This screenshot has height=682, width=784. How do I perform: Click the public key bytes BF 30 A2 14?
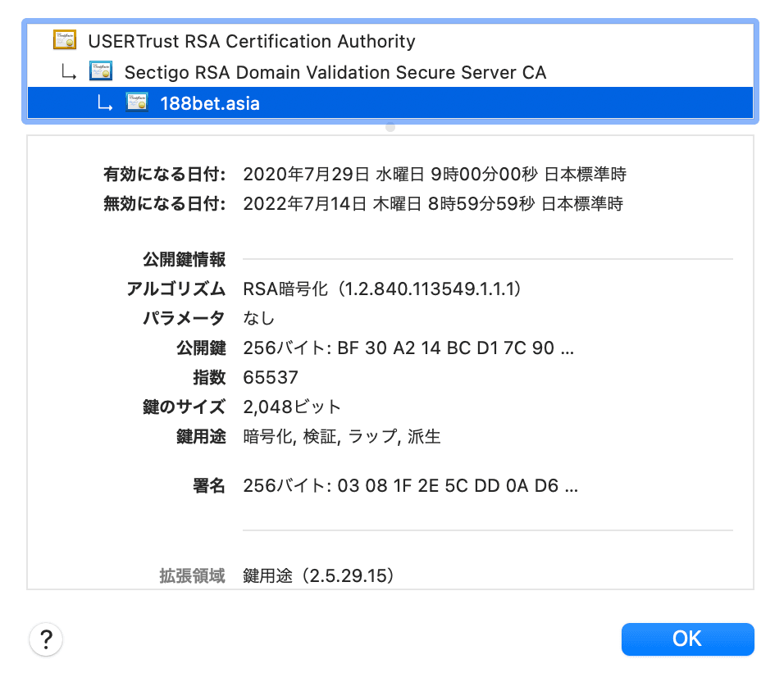(x=408, y=348)
